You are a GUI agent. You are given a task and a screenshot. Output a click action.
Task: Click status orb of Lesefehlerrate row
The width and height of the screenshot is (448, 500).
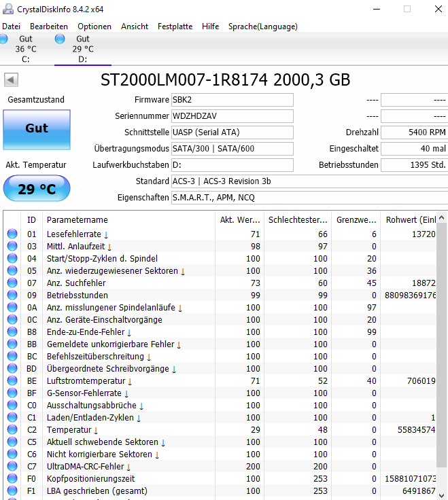(12, 234)
